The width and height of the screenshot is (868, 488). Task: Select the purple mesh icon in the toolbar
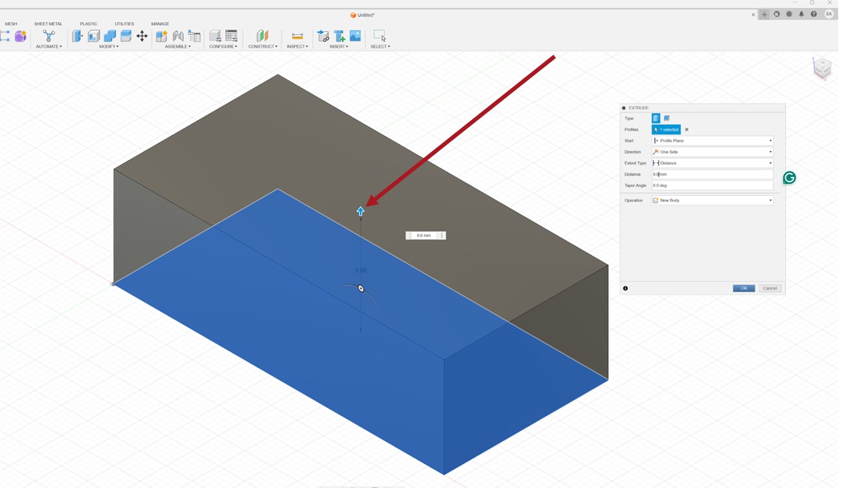[20, 37]
